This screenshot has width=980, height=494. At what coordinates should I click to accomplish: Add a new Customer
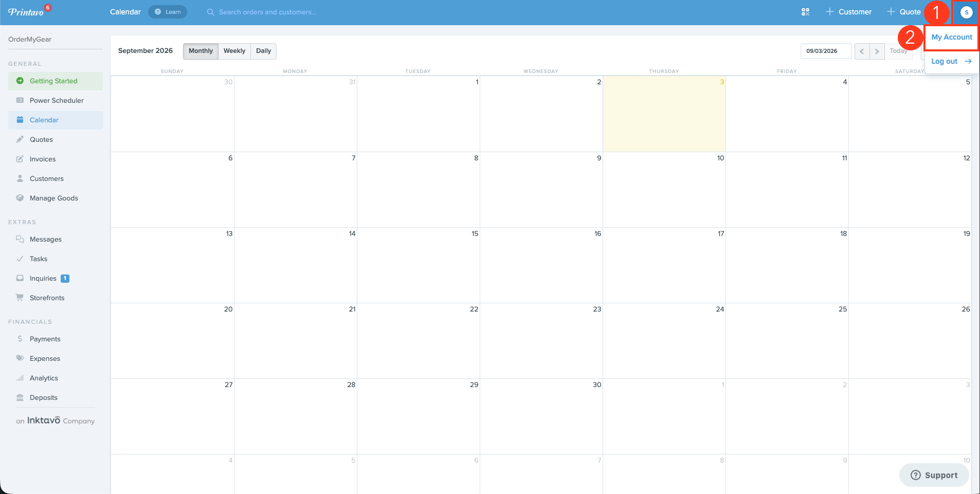pyautogui.click(x=848, y=12)
